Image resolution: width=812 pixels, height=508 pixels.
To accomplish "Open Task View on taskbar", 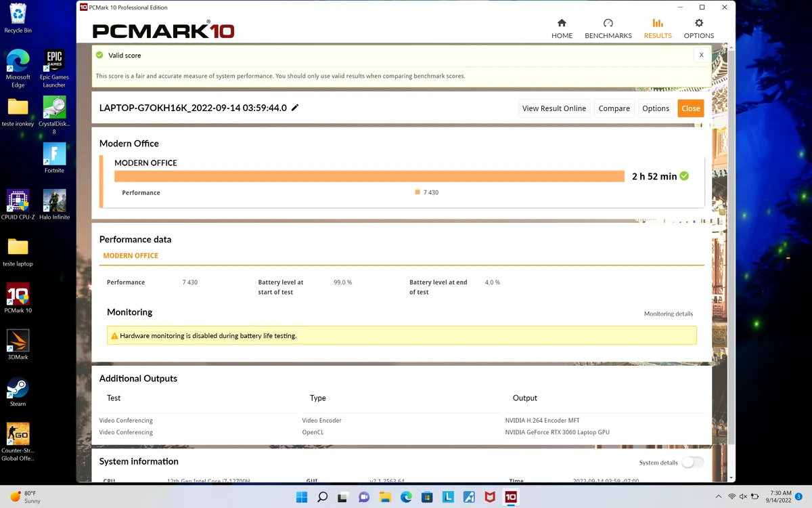I will pos(343,496).
